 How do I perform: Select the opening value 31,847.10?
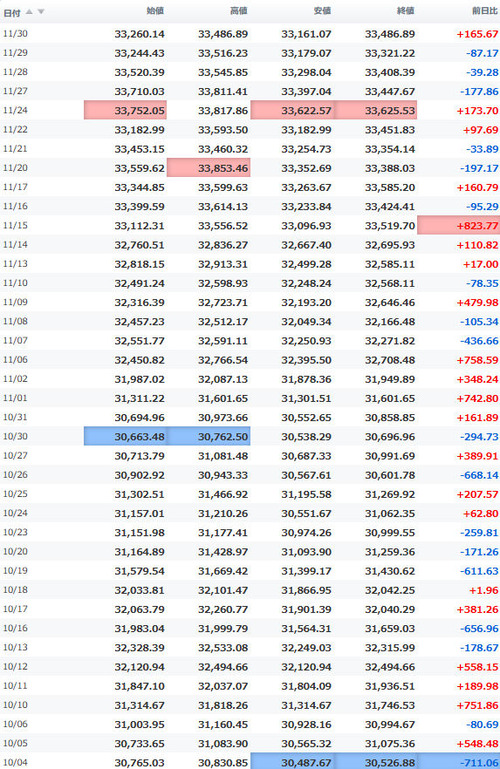click(x=140, y=686)
